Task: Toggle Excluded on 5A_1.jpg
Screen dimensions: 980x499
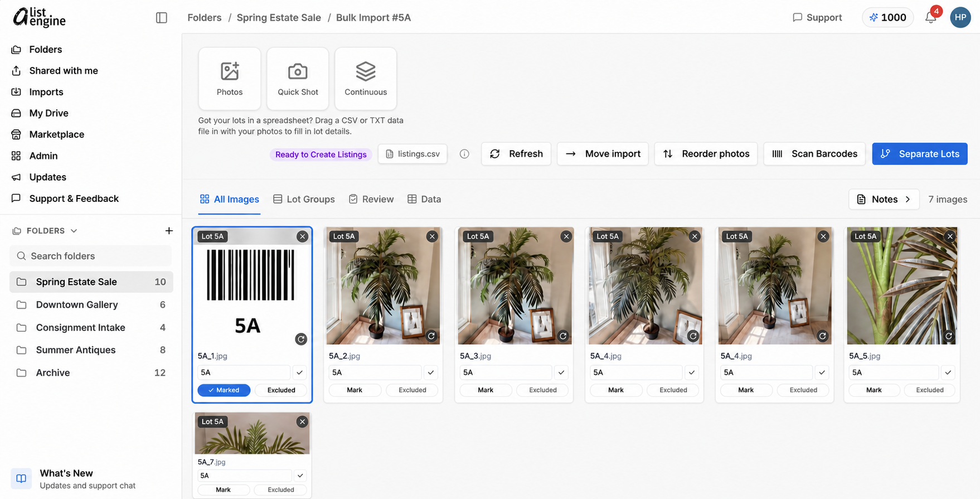Action: point(282,390)
